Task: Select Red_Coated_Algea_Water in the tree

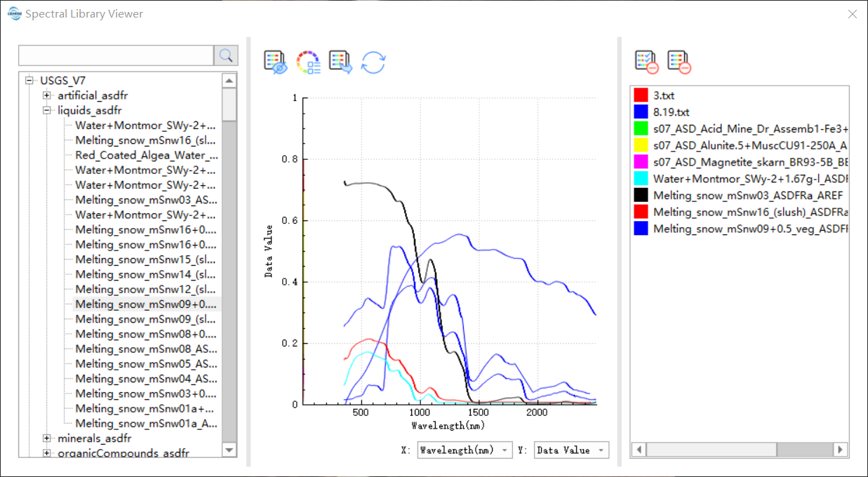Action: point(146,155)
